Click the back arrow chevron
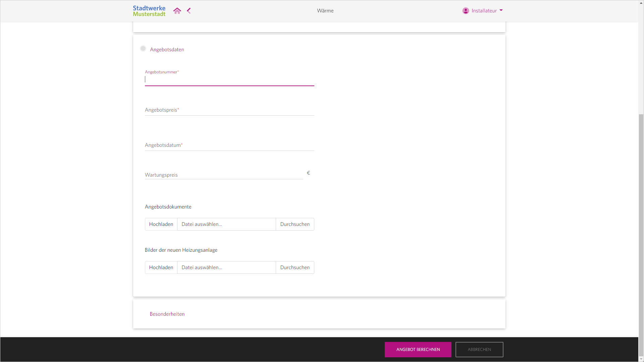This screenshot has width=644, height=362. [189, 11]
